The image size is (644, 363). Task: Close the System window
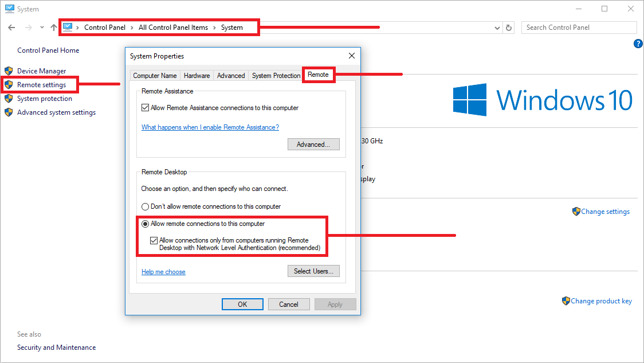point(631,9)
